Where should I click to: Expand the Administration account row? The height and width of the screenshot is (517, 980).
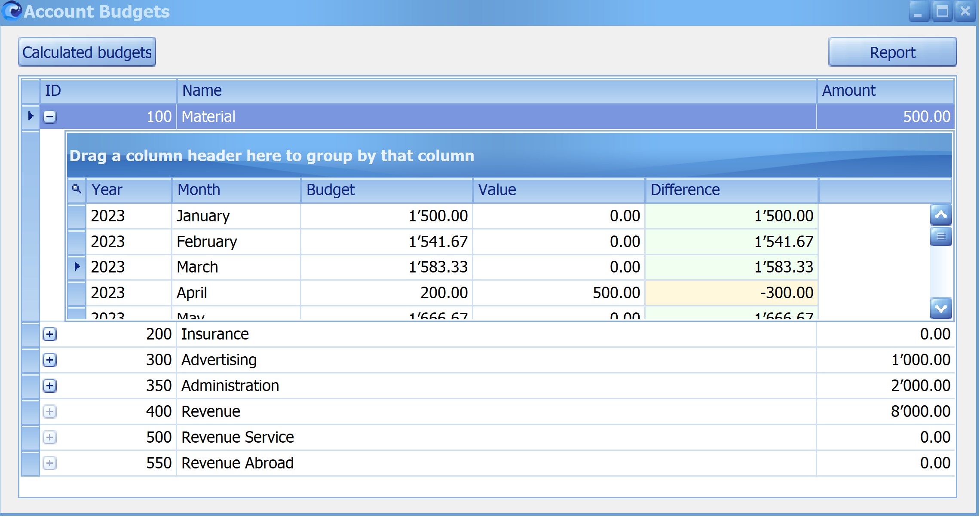point(50,386)
